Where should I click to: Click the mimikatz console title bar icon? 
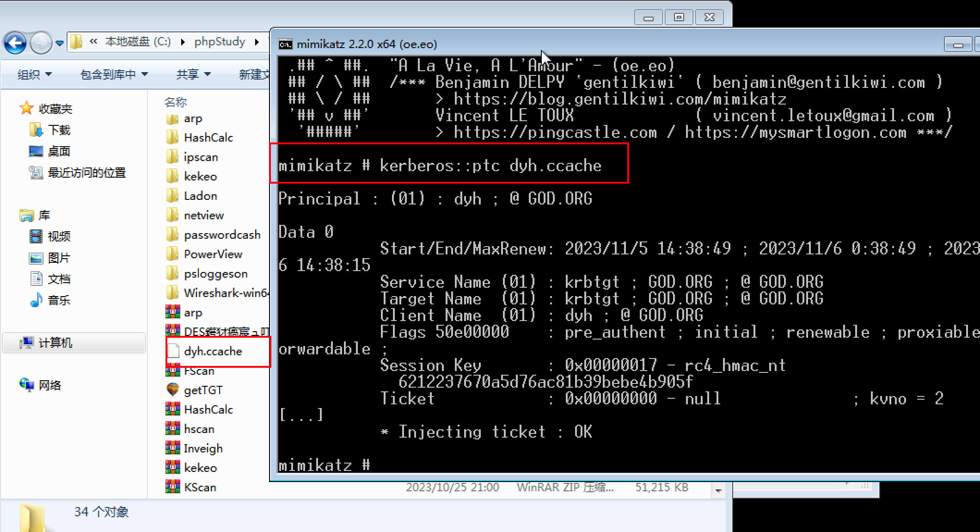pos(285,44)
